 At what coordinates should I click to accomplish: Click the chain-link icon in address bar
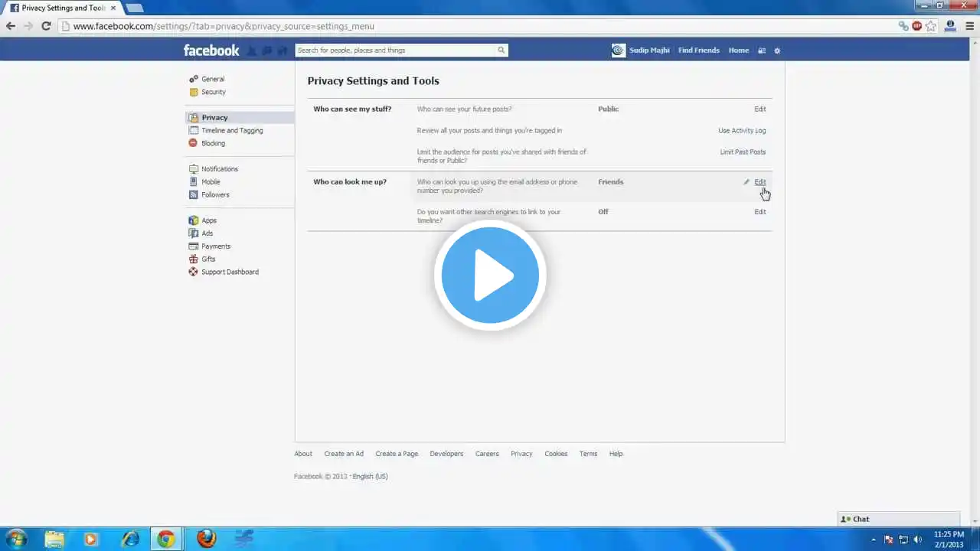(x=904, y=26)
